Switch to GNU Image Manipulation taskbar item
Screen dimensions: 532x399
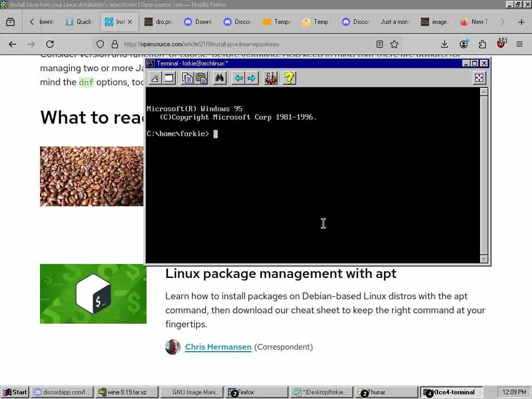point(191,392)
